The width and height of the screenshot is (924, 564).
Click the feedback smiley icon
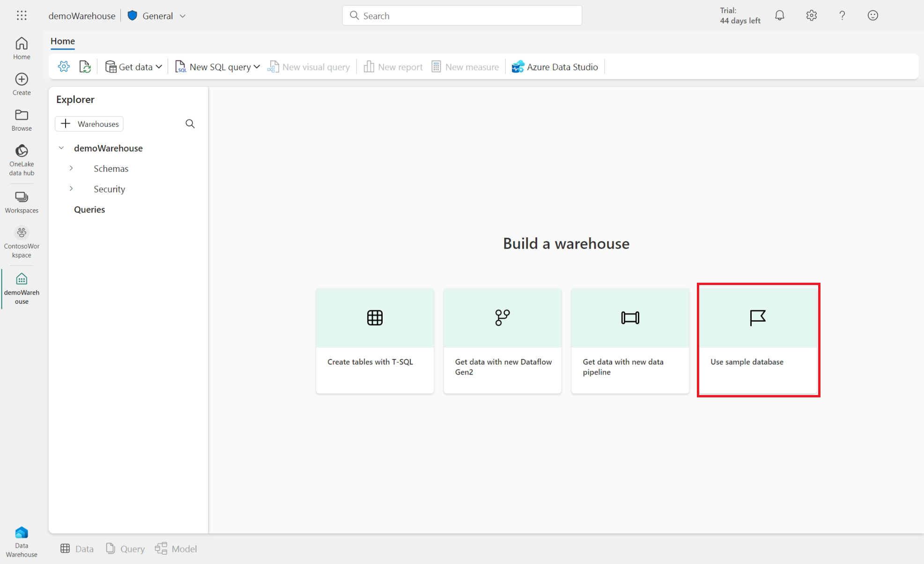pos(873,15)
